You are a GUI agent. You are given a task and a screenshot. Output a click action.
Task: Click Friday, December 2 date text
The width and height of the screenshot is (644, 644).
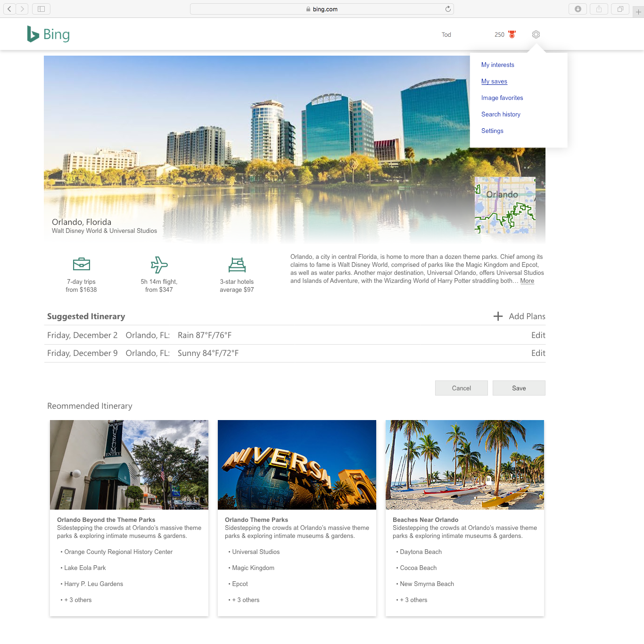pos(83,335)
